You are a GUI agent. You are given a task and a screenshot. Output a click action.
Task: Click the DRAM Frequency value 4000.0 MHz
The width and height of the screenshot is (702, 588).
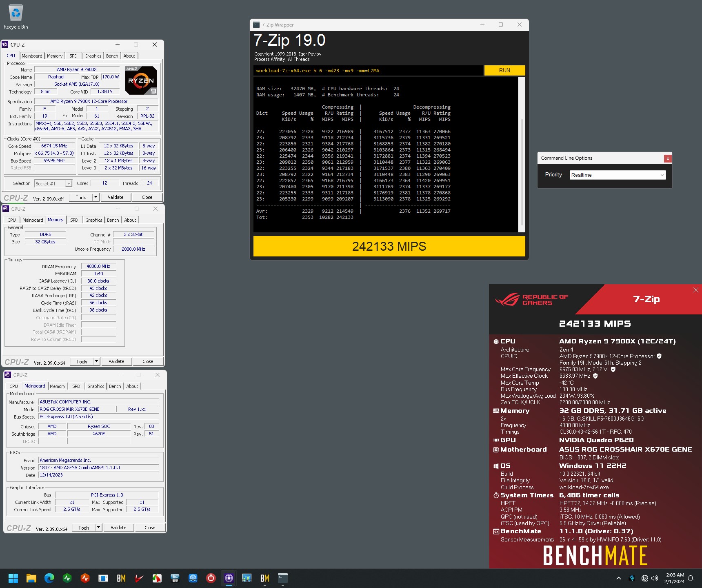tap(98, 267)
